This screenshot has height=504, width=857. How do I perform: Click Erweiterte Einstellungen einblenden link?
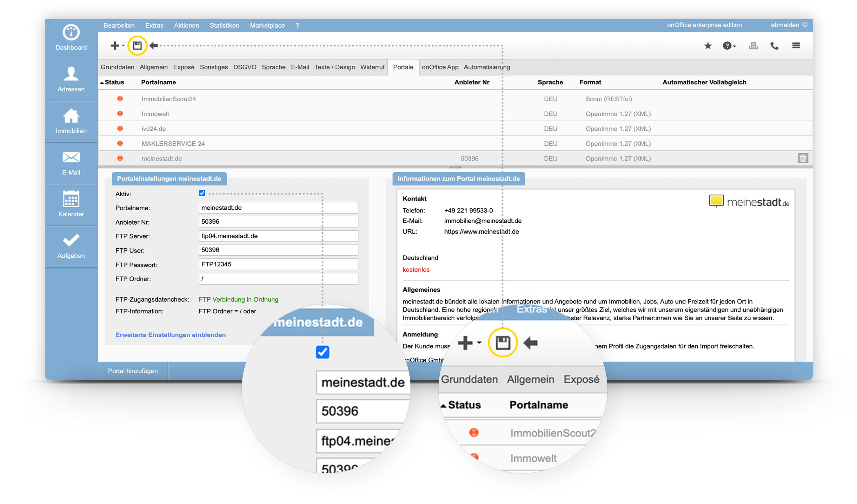click(x=171, y=335)
